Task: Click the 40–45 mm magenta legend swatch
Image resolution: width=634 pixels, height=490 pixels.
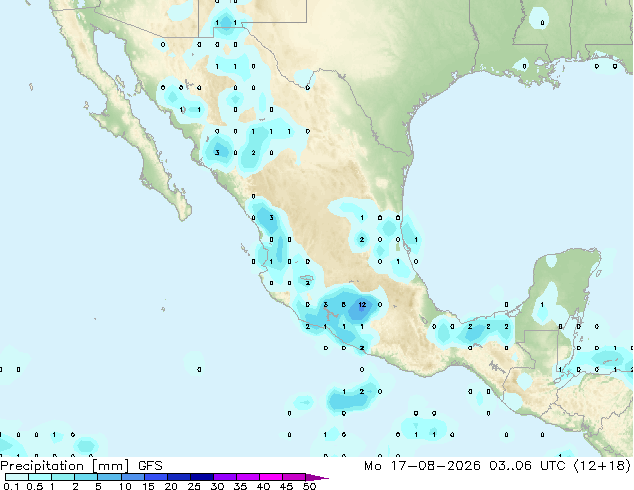Action: [x=271, y=477]
